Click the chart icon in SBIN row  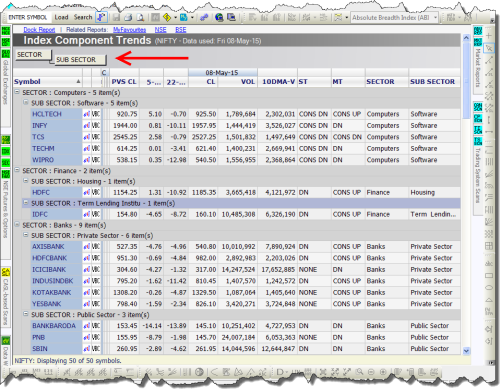coord(87,349)
